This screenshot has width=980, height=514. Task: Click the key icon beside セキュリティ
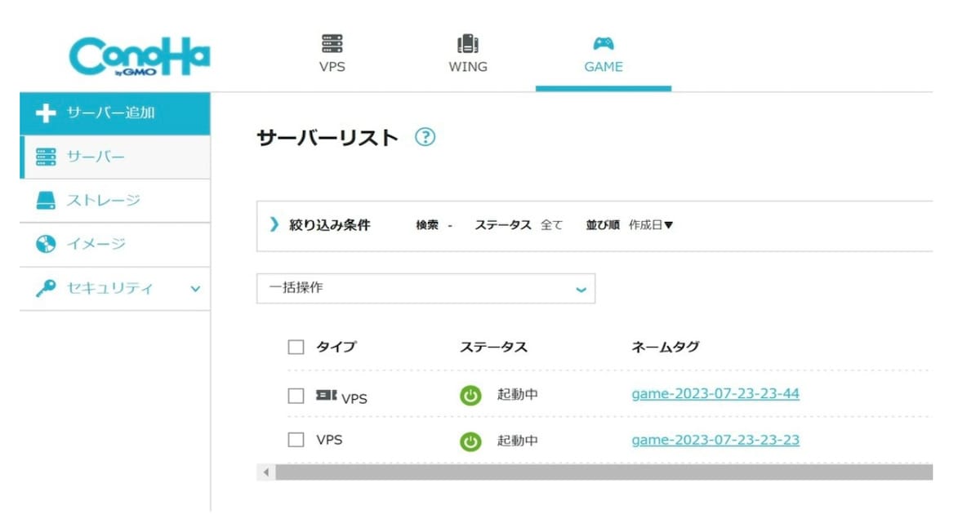point(47,288)
